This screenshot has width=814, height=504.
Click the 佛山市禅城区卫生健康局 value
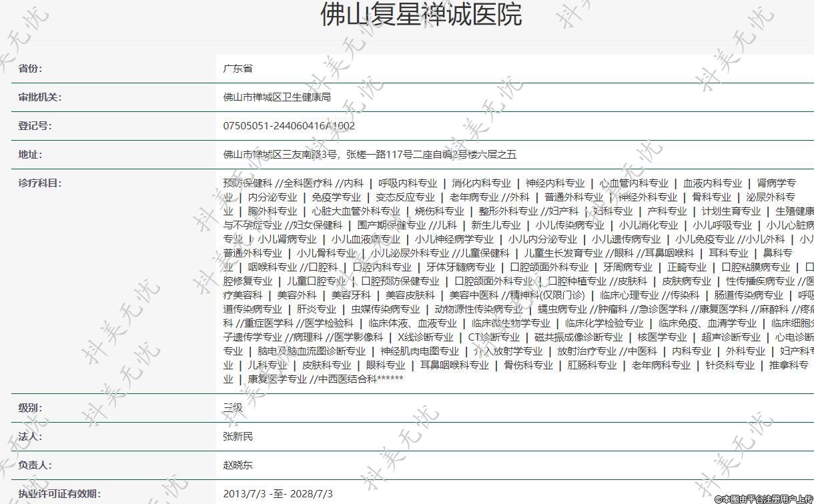[x=277, y=97]
